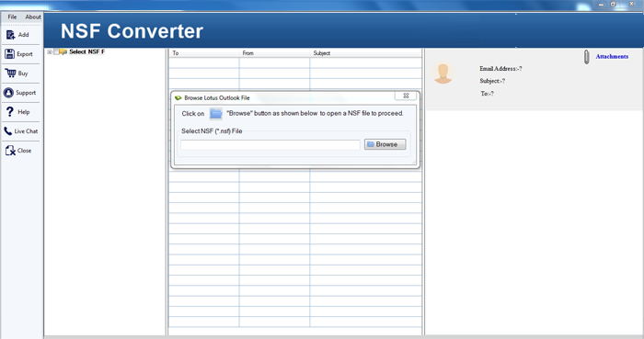This screenshot has width=644, height=339.
Task: Click the Email Address:-? text
Action: [500, 69]
